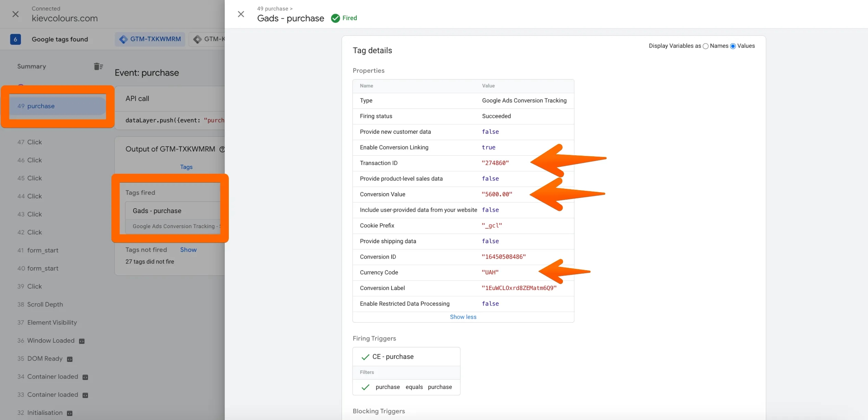Click the code icon beside Window Loaded

pos(82,341)
